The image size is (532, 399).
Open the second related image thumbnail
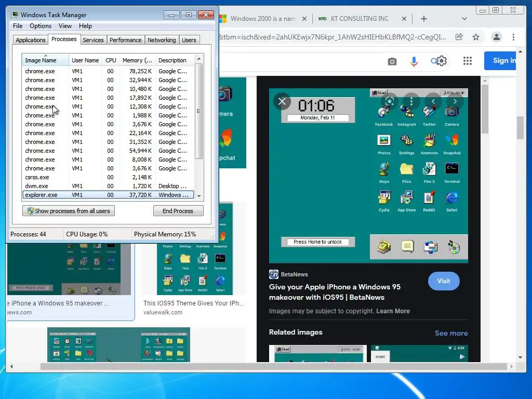pyautogui.click(x=419, y=353)
